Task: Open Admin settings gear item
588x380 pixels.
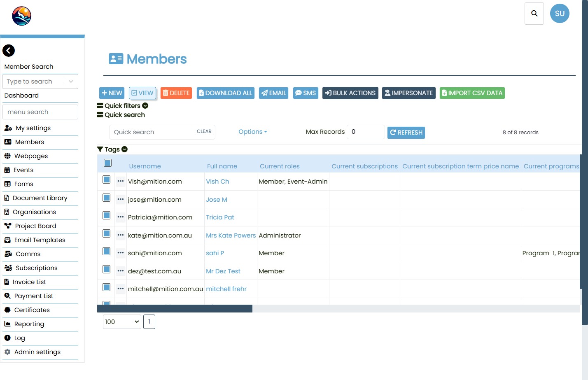Action: tap(37, 352)
